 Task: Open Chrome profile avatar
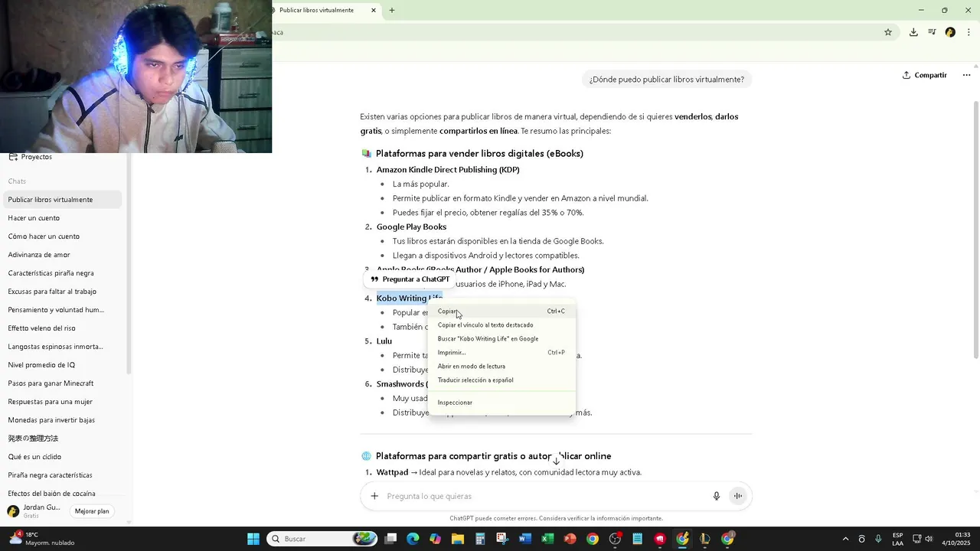[x=950, y=32]
